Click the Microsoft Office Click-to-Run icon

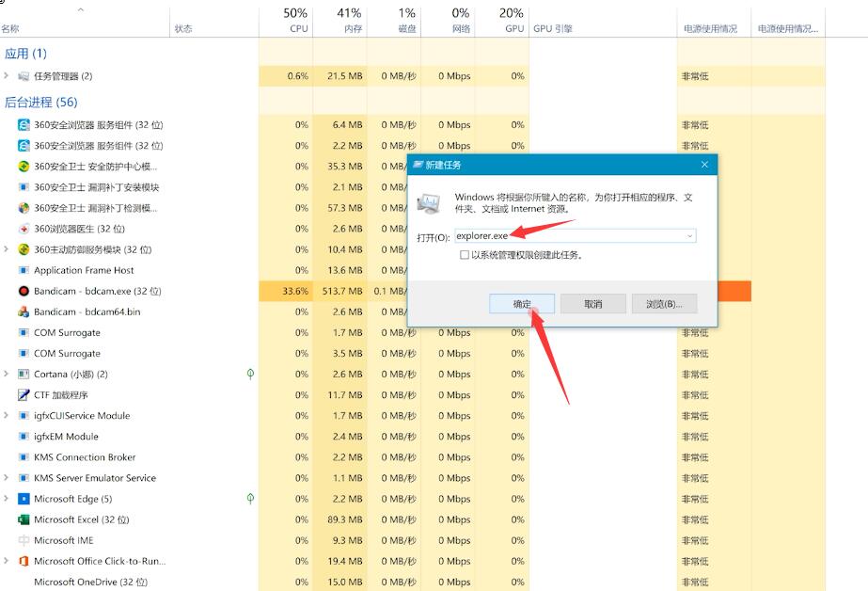24,561
